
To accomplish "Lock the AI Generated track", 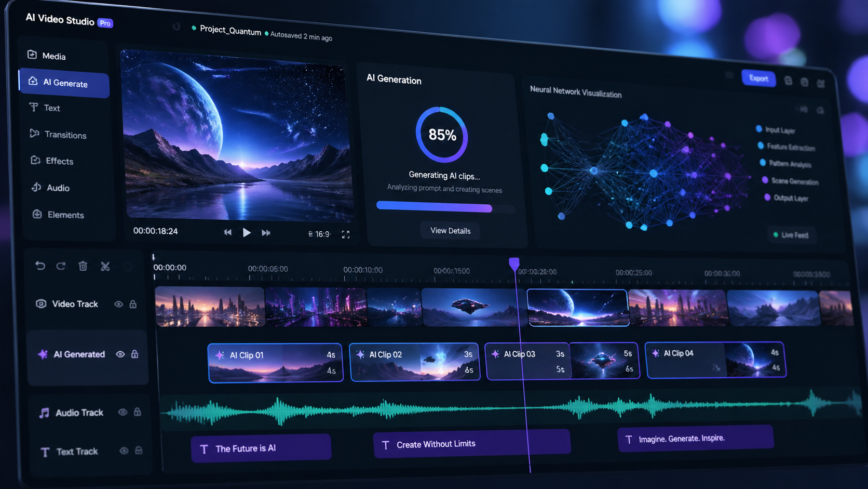I will click(134, 354).
